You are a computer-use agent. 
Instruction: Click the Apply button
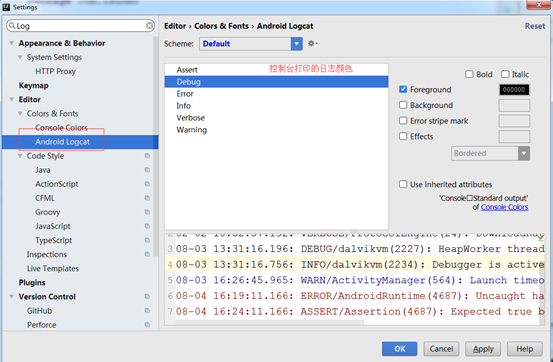483,349
